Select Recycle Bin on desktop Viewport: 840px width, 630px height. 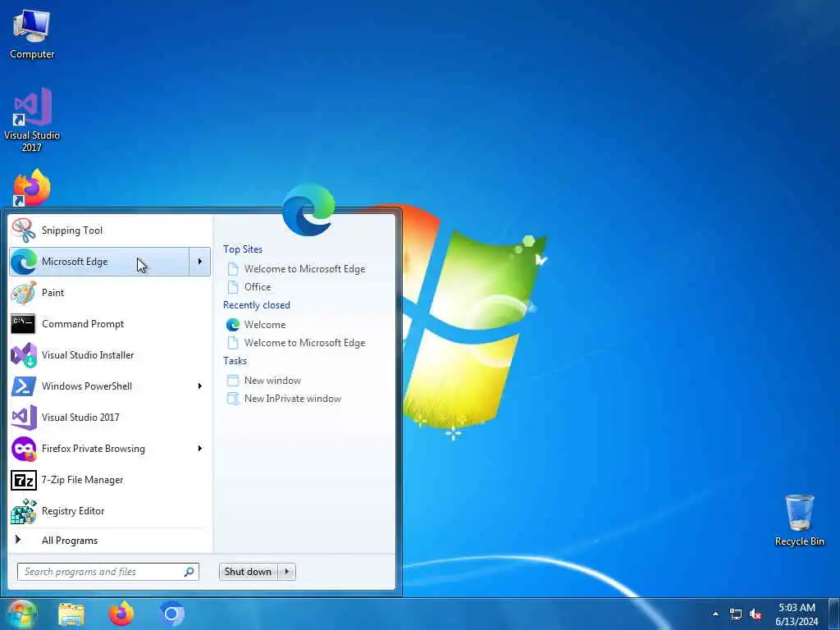pos(799,520)
